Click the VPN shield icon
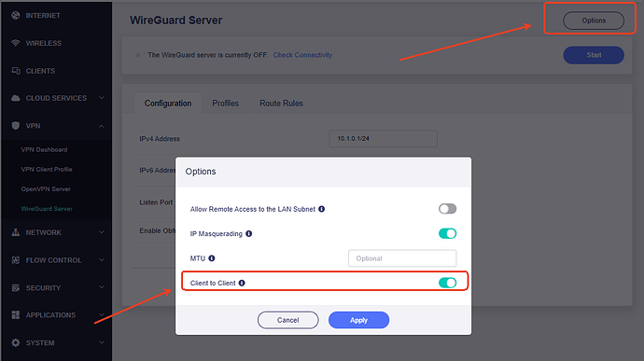The height and width of the screenshot is (361, 644). (16, 126)
